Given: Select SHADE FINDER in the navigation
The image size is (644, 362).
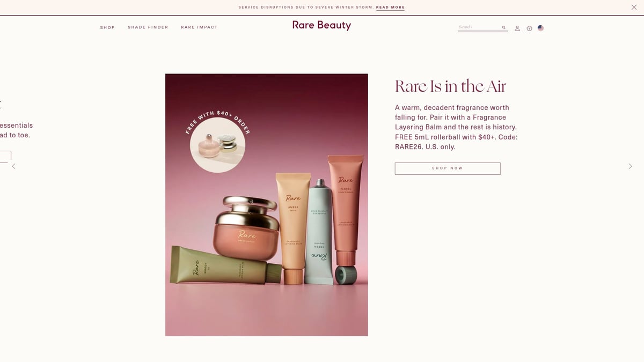Looking at the screenshot, I should point(148,27).
